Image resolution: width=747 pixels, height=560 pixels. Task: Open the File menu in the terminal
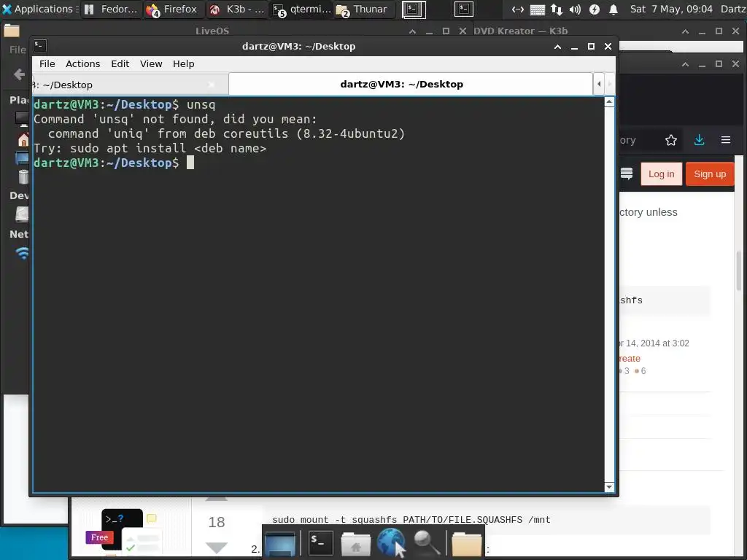[47, 64]
